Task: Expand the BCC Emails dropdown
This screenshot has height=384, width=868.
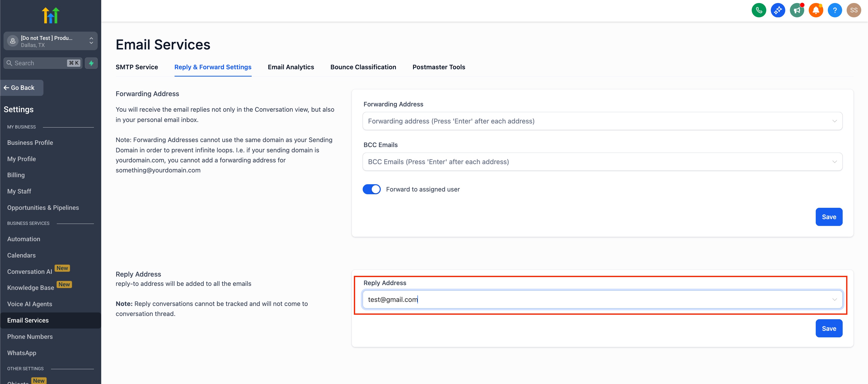Action: tap(834, 162)
